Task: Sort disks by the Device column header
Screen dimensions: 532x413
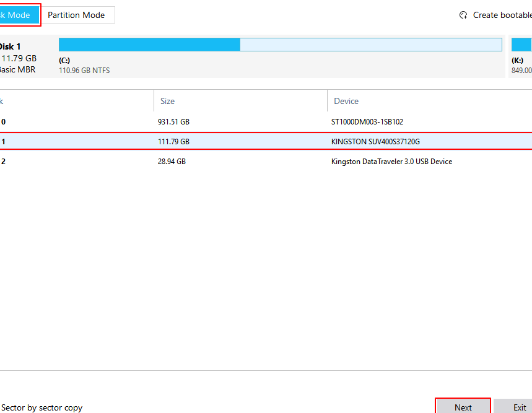Action: point(346,101)
